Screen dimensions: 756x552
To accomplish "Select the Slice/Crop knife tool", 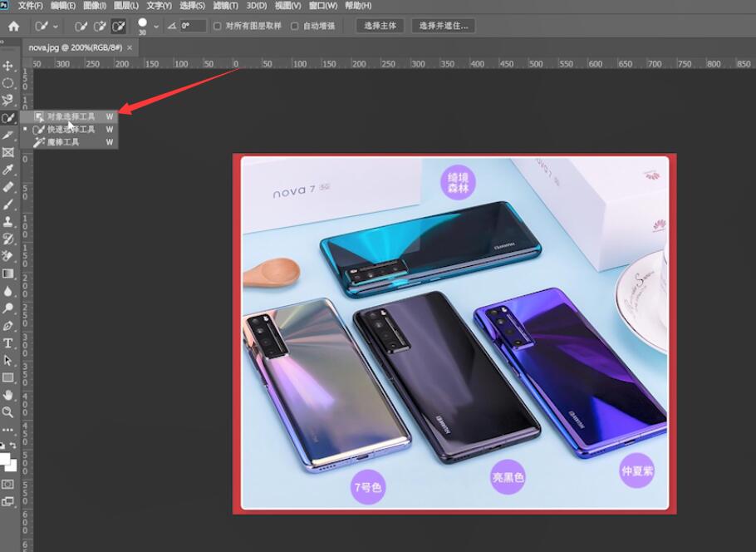I will tap(7, 136).
